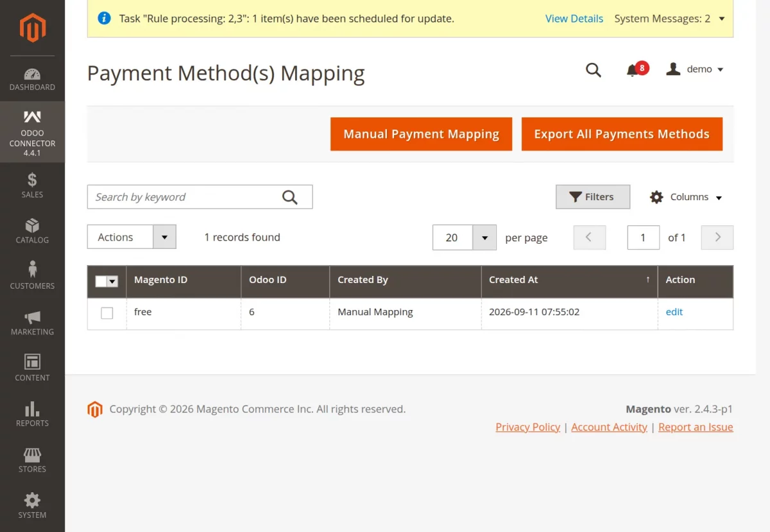Click the Columns gear icon
This screenshot has width=770, height=532.
coord(656,197)
